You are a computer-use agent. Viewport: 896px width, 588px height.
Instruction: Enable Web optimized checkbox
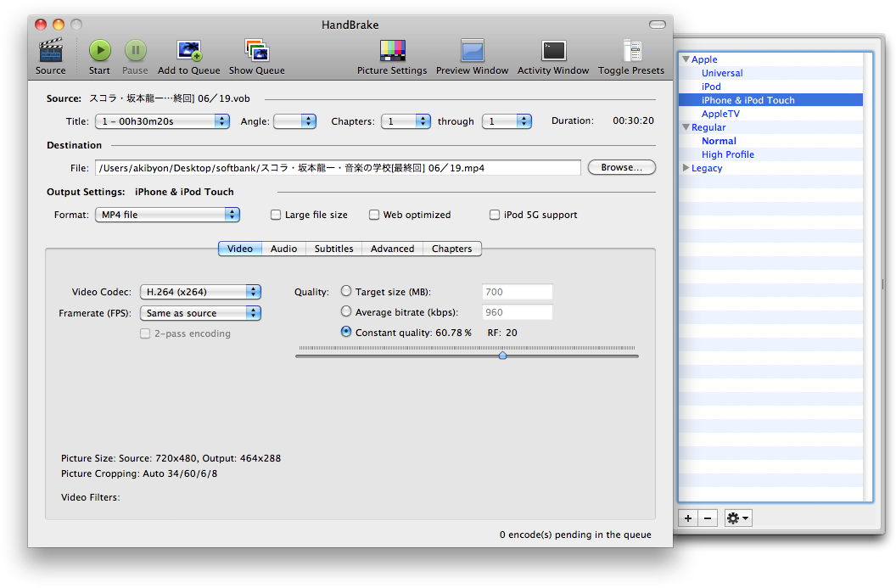point(373,215)
